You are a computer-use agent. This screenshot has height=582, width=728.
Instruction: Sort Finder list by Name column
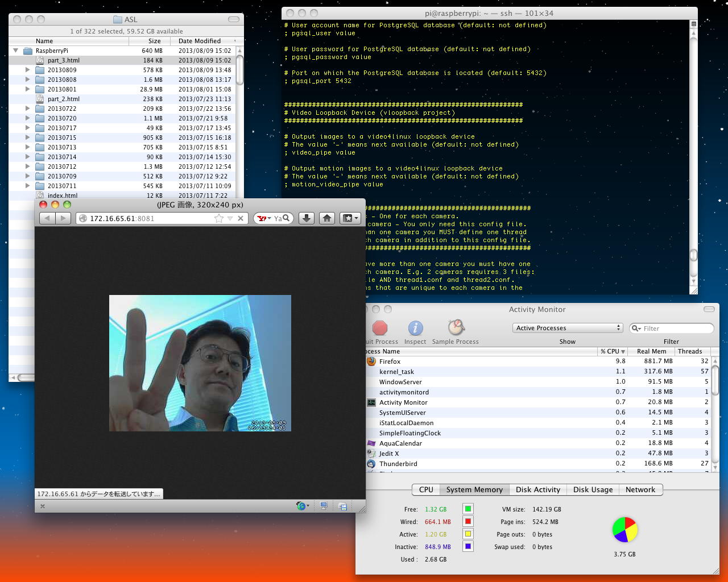[69, 41]
